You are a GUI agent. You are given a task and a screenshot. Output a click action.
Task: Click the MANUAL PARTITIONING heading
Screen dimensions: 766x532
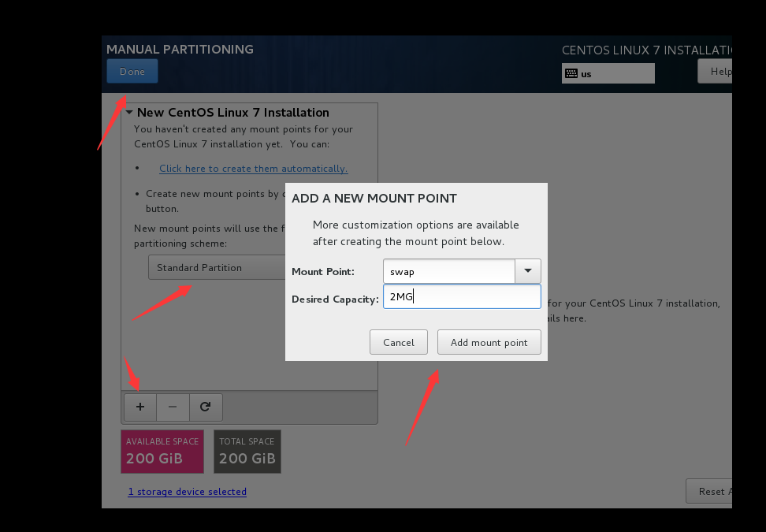[x=180, y=50]
